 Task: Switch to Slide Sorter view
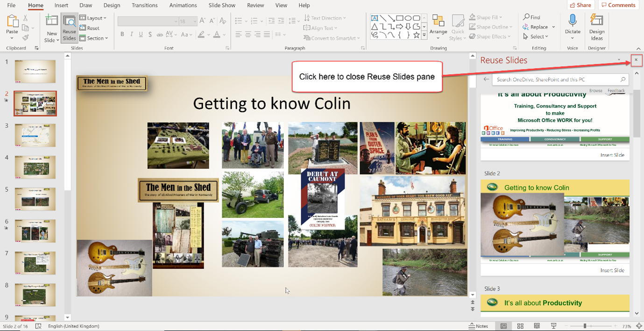pyautogui.click(x=520, y=326)
